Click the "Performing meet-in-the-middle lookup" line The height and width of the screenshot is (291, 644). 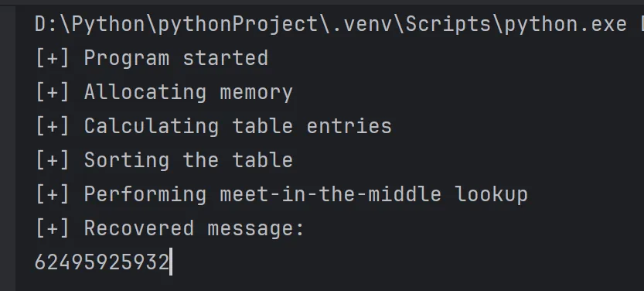coord(281,194)
